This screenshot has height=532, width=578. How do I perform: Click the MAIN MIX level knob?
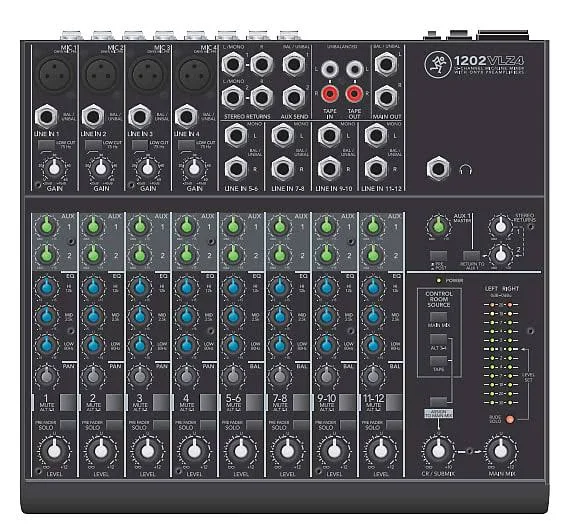(500, 451)
